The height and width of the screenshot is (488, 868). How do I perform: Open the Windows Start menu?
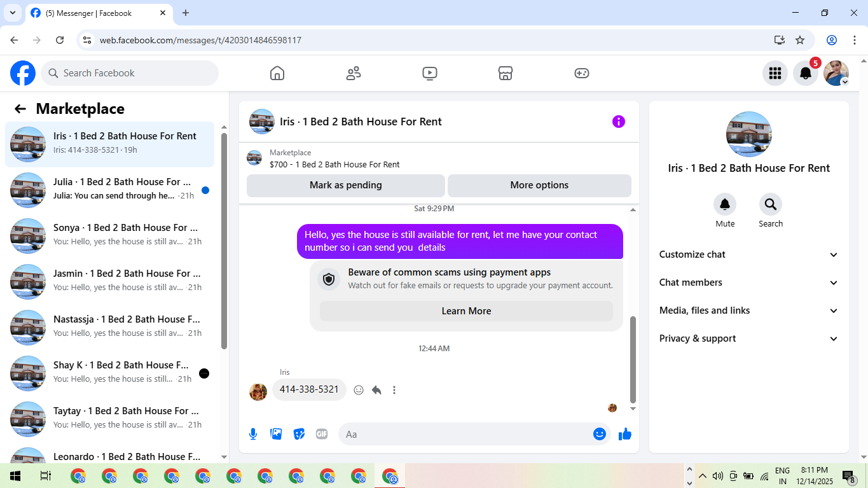(x=15, y=476)
